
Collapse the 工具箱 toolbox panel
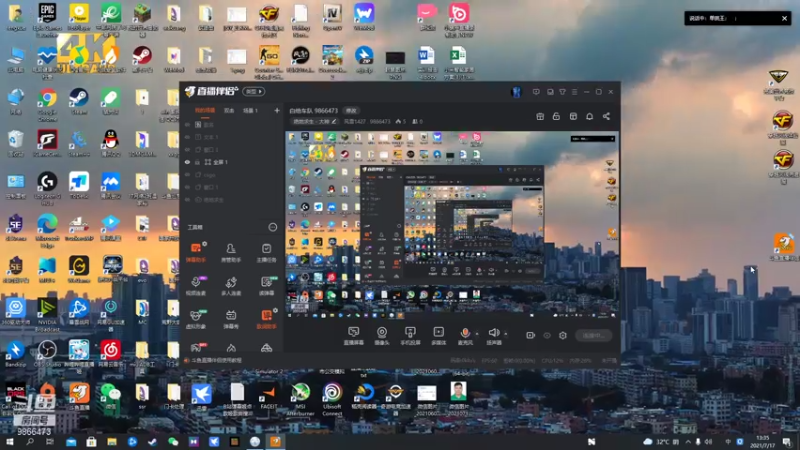pos(272,227)
